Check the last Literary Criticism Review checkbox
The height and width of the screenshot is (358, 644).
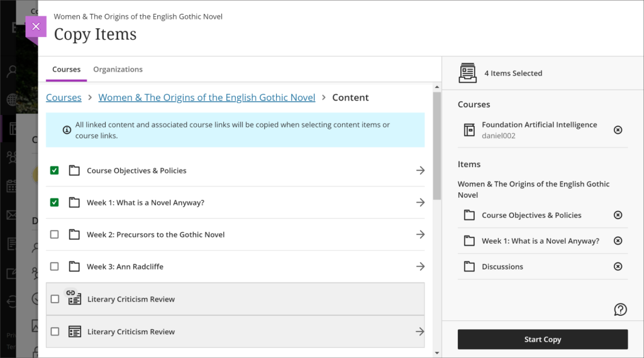tap(55, 332)
